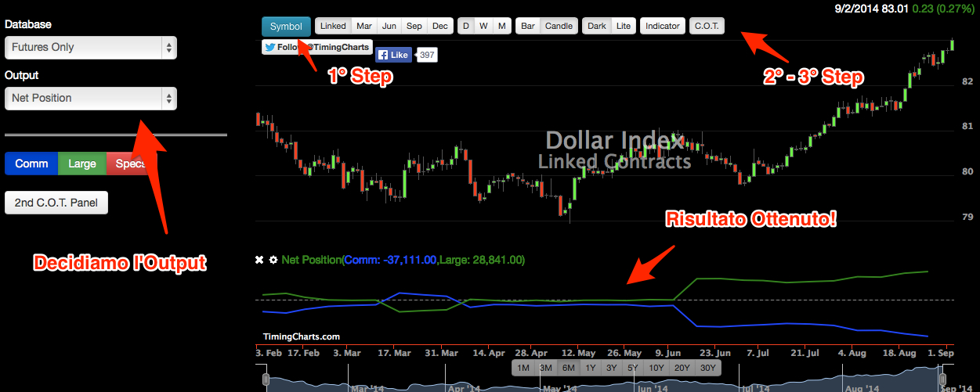
Task: Select the Dec contract month
Action: pos(440,26)
